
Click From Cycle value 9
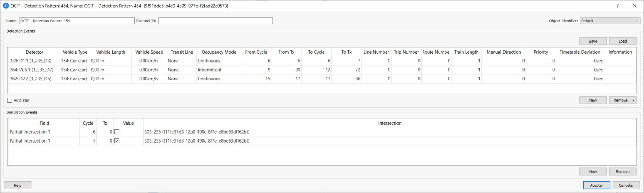[256, 70]
